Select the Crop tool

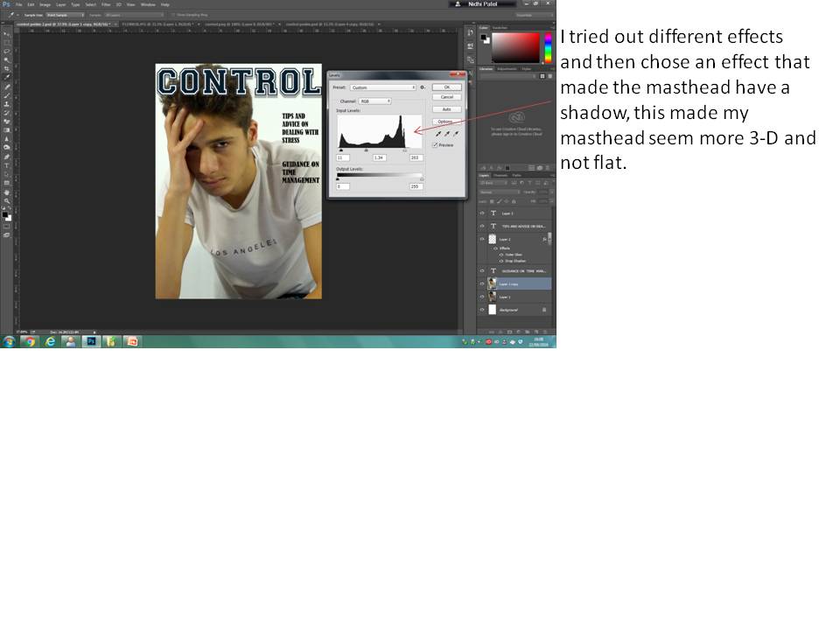[6, 68]
